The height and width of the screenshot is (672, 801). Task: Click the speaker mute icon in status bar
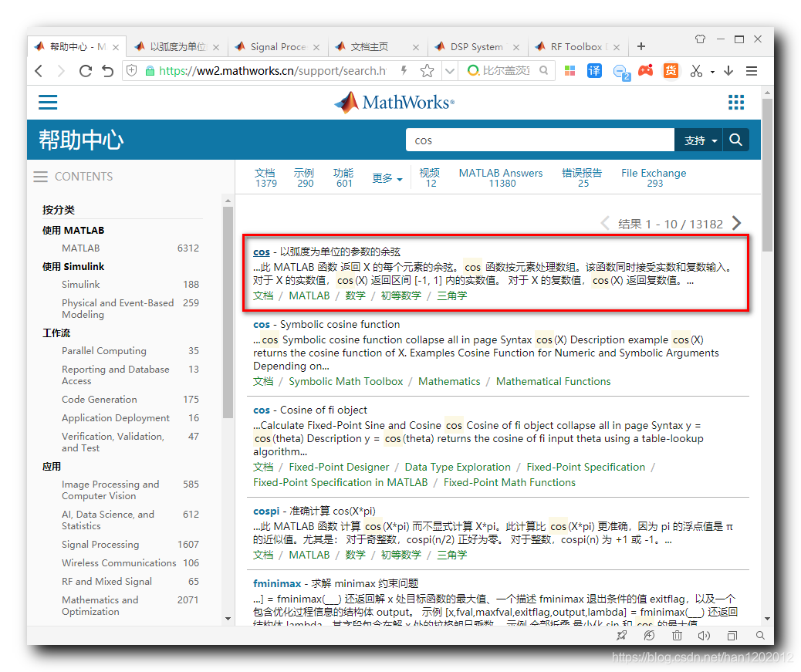pyautogui.click(x=704, y=636)
